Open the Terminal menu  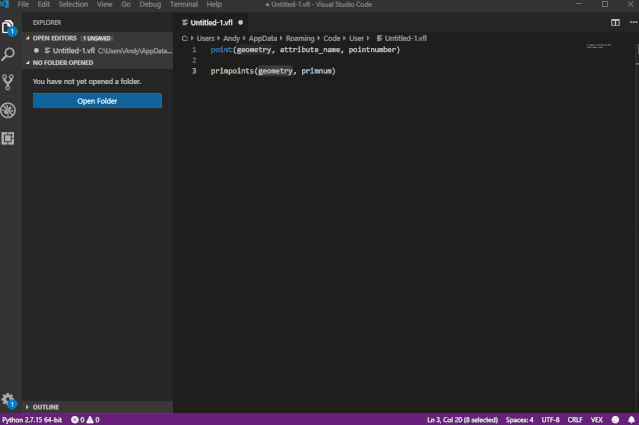pyautogui.click(x=184, y=4)
